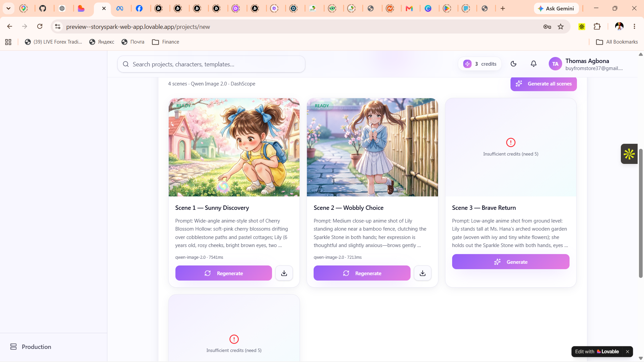Click the search magnifier icon
The width and height of the screenshot is (644, 362).
pyautogui.click(x=126, y=64)
